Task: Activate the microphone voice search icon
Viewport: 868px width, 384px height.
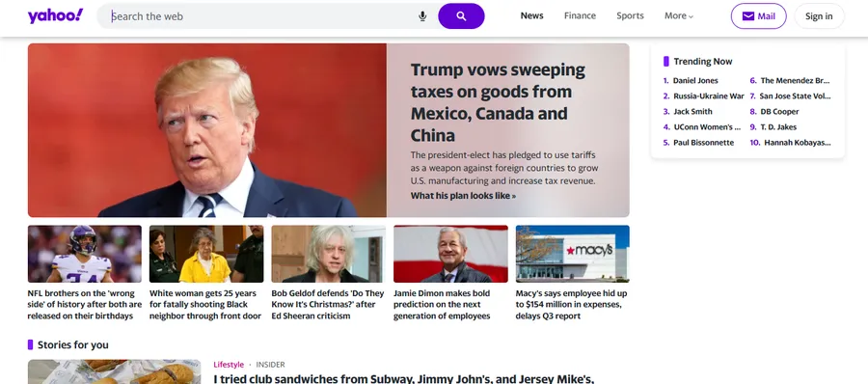Action: click(x=422, y=16)
